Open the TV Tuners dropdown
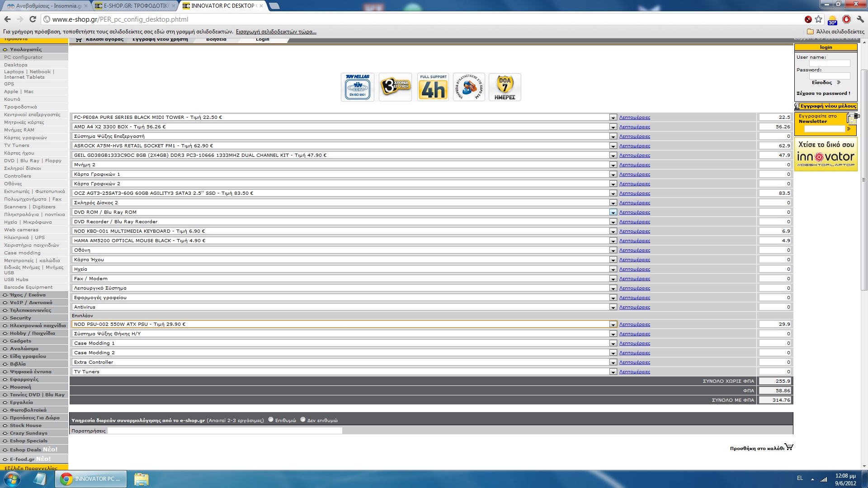This screenshot has height=488, width=868. 344,371
